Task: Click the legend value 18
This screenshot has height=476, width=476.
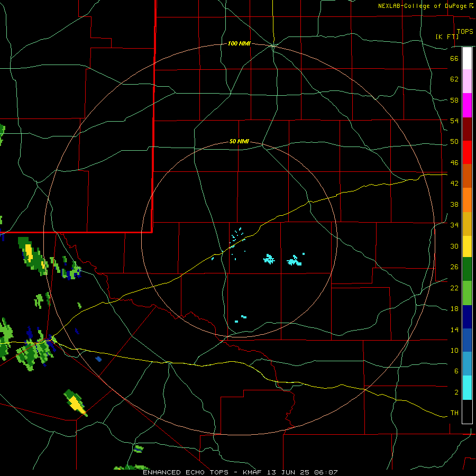Action: (454, 309)
